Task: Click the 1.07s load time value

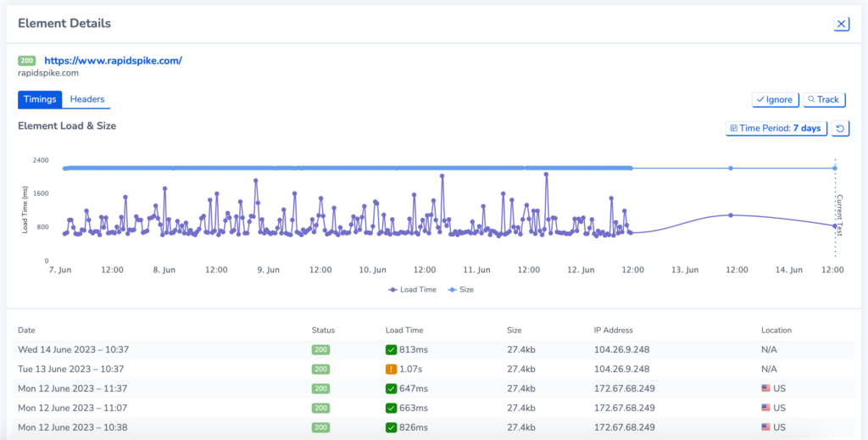Action: click(409, 369)
